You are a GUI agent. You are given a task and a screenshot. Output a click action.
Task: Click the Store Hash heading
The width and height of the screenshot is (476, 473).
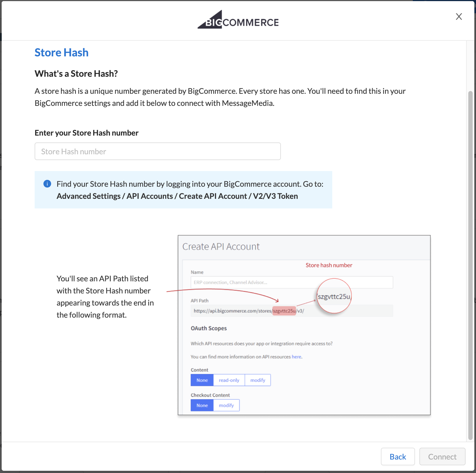[x=62, y=53]
